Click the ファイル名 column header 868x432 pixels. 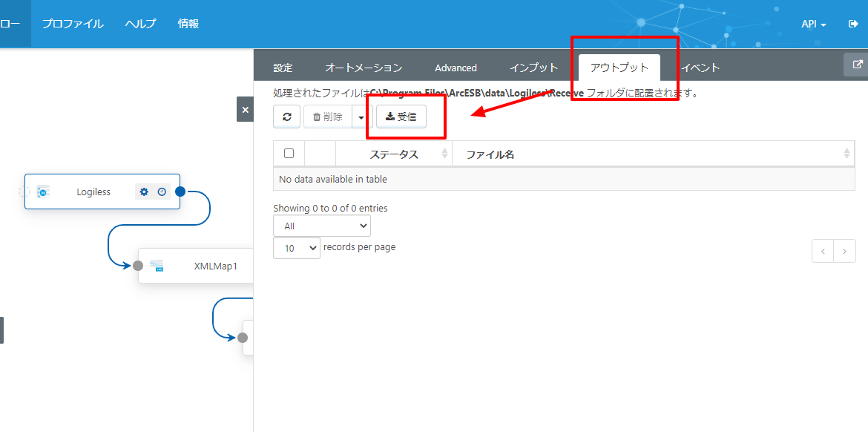(x=653, y=154)
